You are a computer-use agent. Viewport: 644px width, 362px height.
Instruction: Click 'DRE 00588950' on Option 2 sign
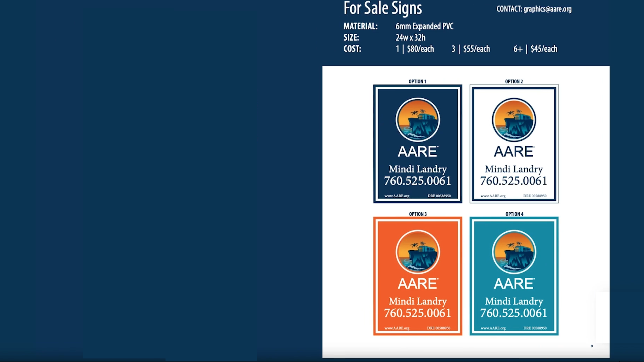click(535, 196)
